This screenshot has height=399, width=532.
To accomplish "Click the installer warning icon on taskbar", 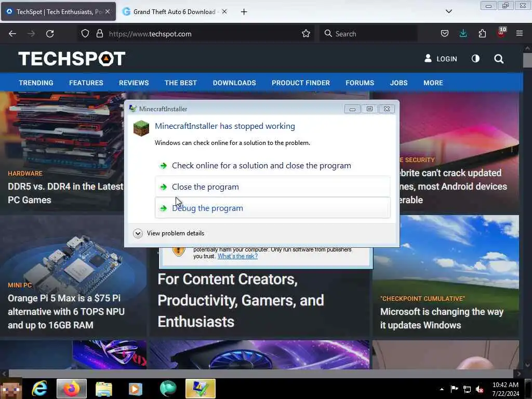I will point(200,389).
